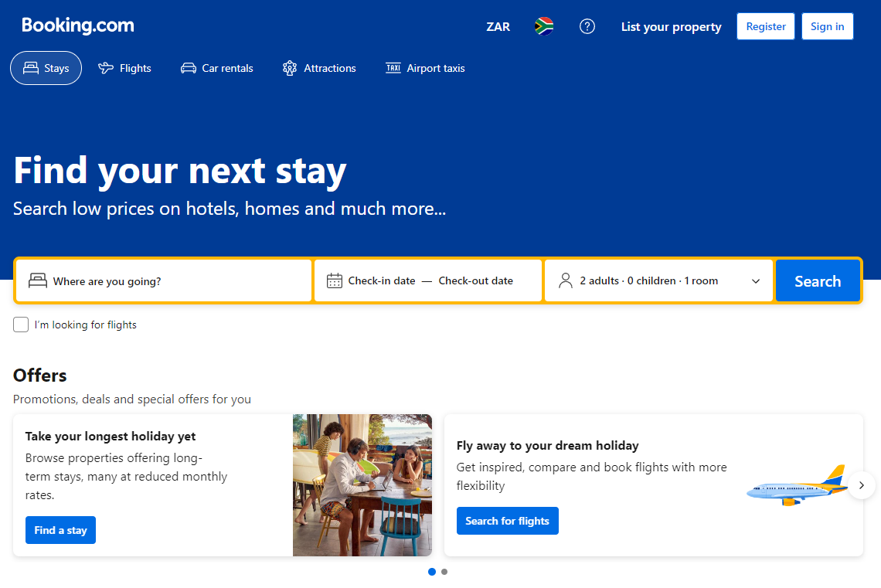Open the help question mark icon
The image size is (881, 588).
pos(587,26)
